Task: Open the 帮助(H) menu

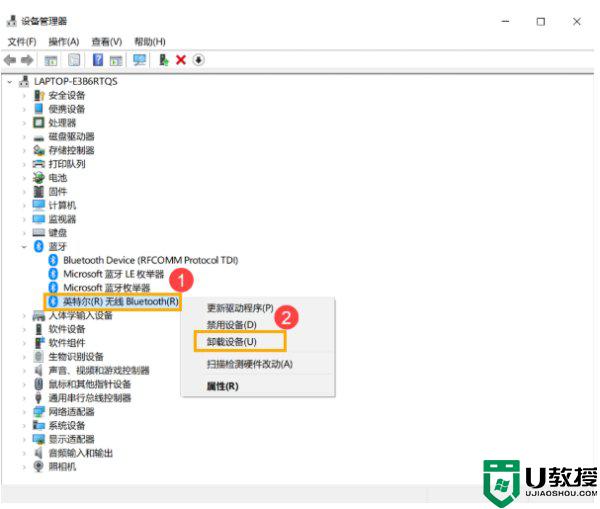Action: coord(150,41)
